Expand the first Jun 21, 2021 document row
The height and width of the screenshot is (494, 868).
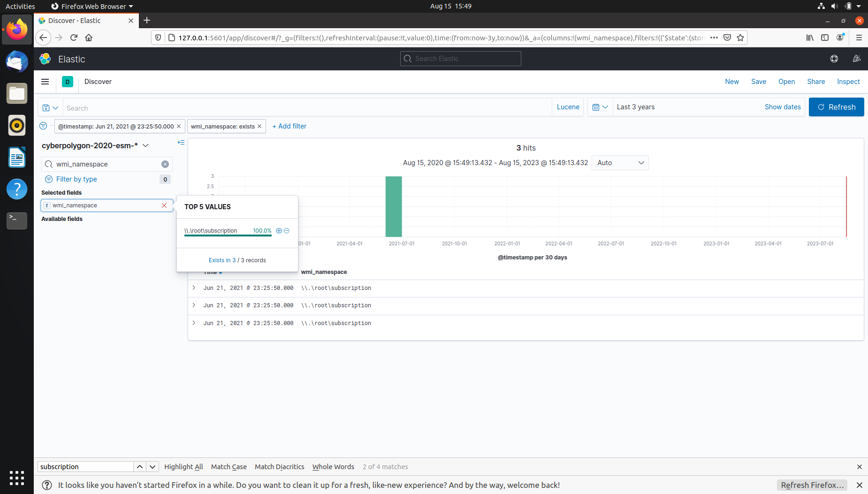point(194,288)
